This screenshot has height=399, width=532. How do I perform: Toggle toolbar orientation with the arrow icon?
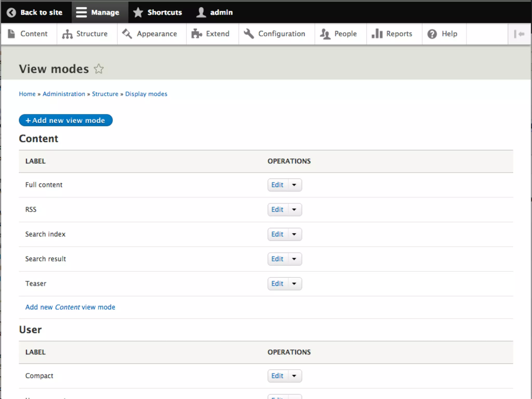click(x=519, y=34)
